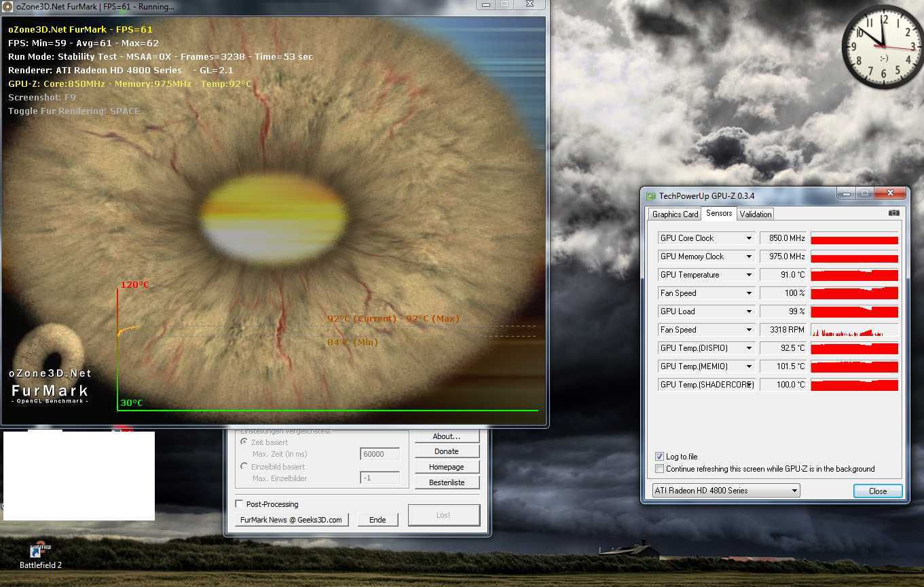Expand the GPU Temp.(MEMIO) sensor dropdown
Viewport: 924px width, 587px height.
tap(750, 366)
